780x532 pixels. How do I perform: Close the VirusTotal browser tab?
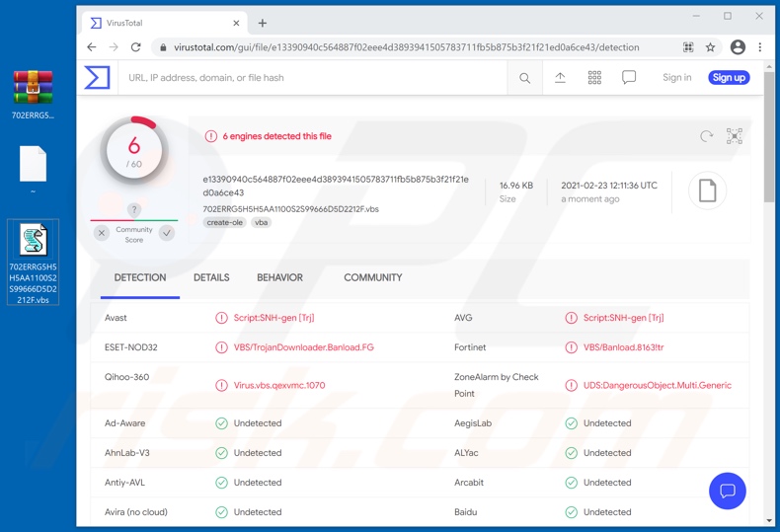click(236, 23)
